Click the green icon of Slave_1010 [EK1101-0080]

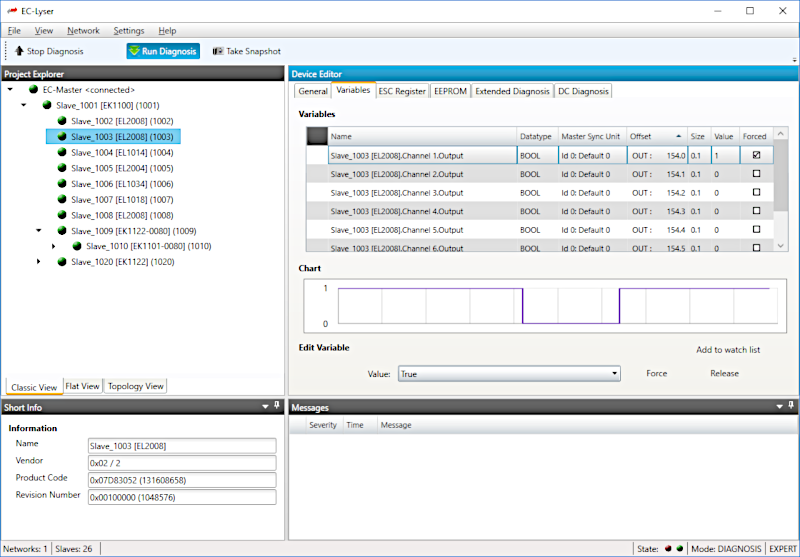77,246
